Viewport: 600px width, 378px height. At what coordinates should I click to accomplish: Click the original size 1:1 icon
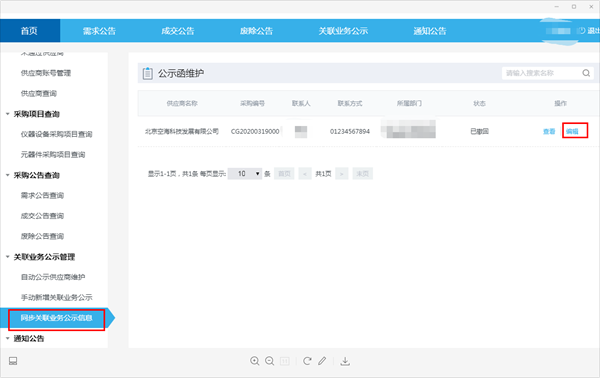[285, 361]
